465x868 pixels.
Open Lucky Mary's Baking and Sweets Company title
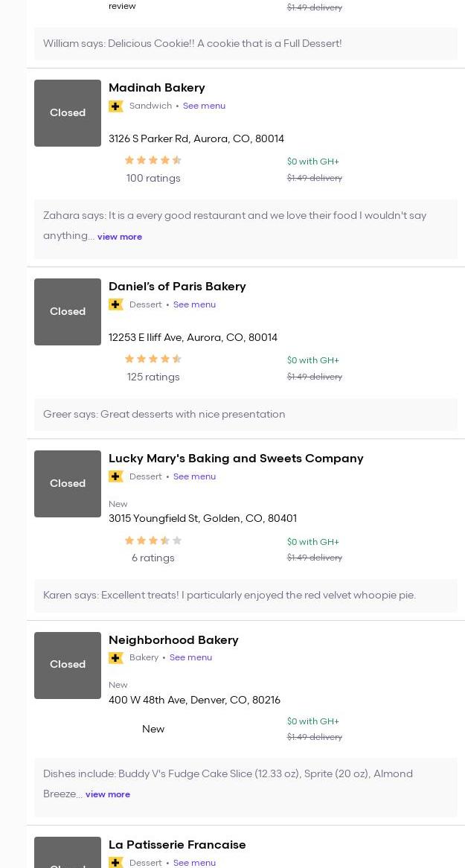coord(236,459)
